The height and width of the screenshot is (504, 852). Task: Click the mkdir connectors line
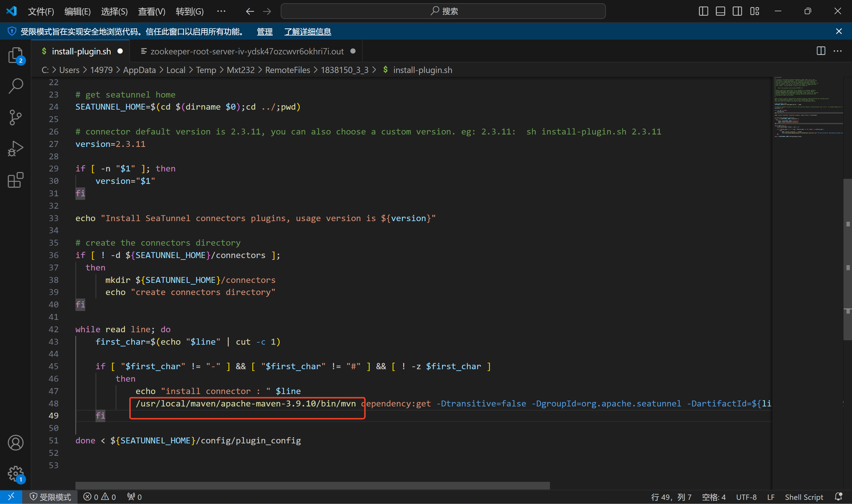point(190,280)
